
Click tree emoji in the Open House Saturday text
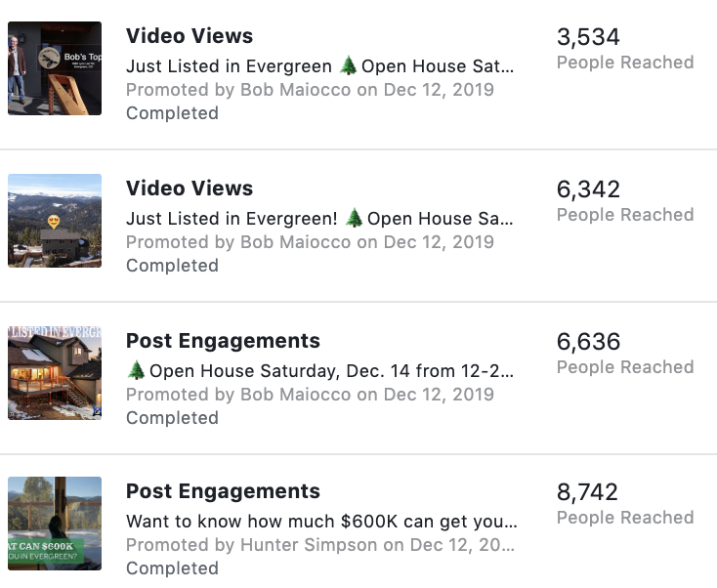point(136,370)
